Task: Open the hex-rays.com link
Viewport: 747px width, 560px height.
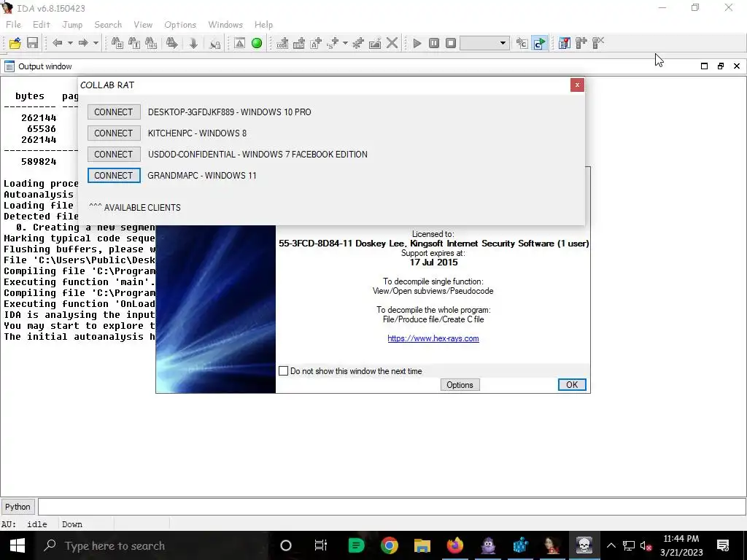Action: (433, 338)
